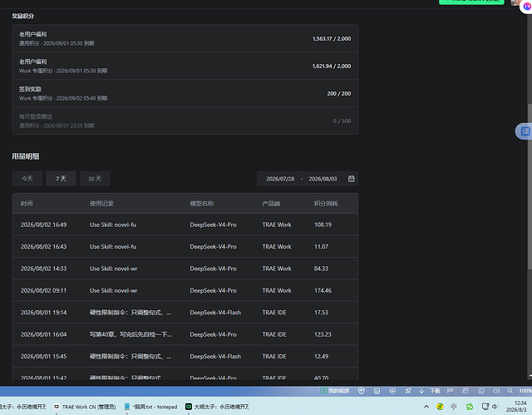
Task: Click the 123.23 points value
Action: [323, 334]
